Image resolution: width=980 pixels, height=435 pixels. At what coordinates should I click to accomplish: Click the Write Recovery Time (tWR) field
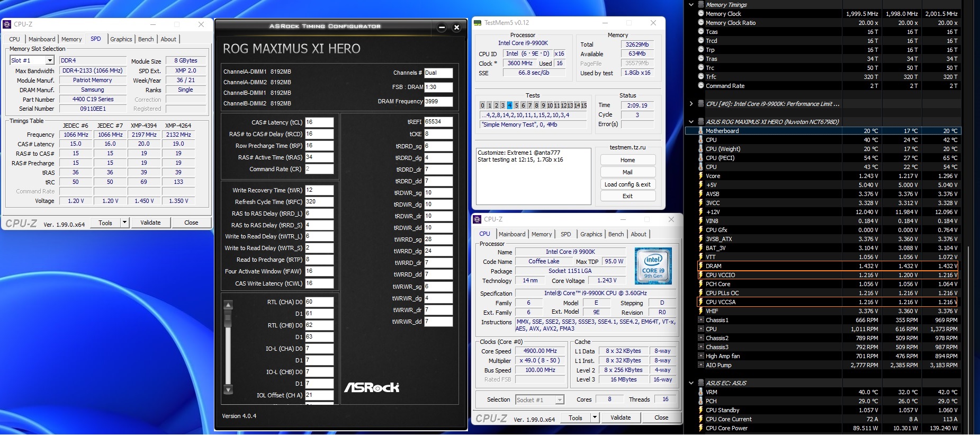[319, 190]
